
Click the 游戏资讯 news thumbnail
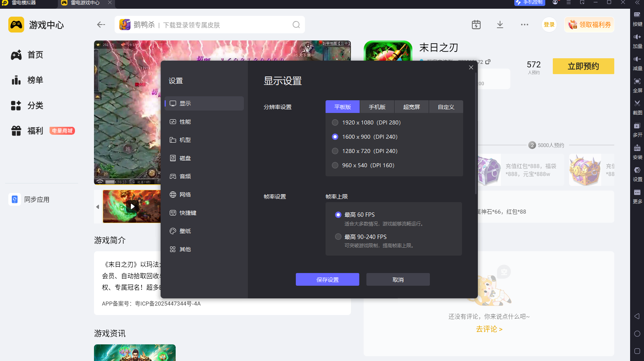[135, 353]
